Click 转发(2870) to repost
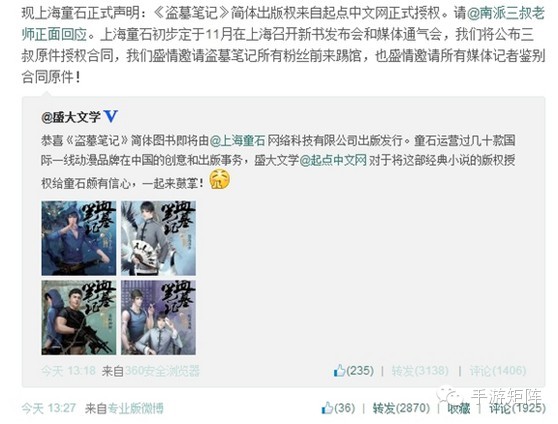The height and width of the screenshot is (424, 558). click(x=401, y=408)
